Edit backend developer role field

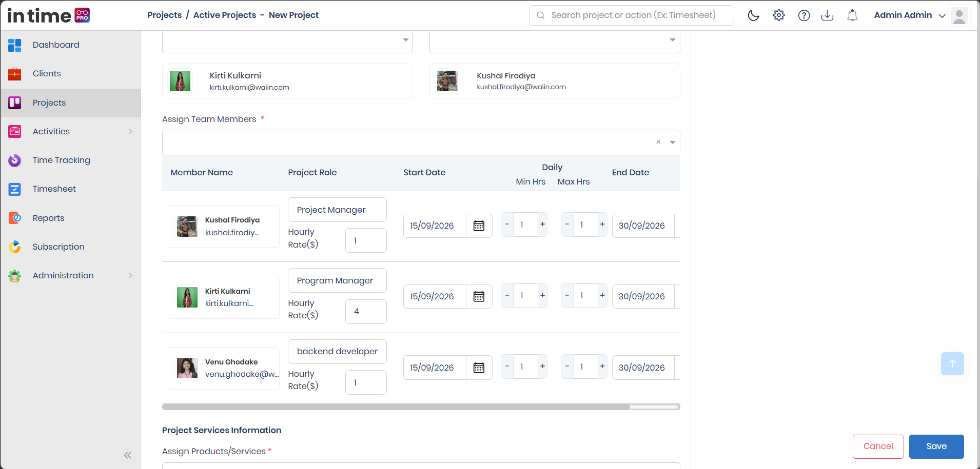[x=337, y=352]
